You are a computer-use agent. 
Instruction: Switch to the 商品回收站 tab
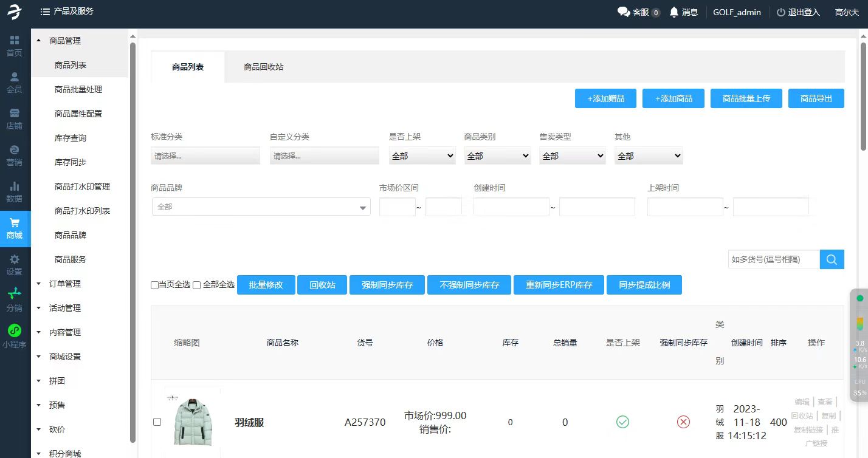[264, 67]
